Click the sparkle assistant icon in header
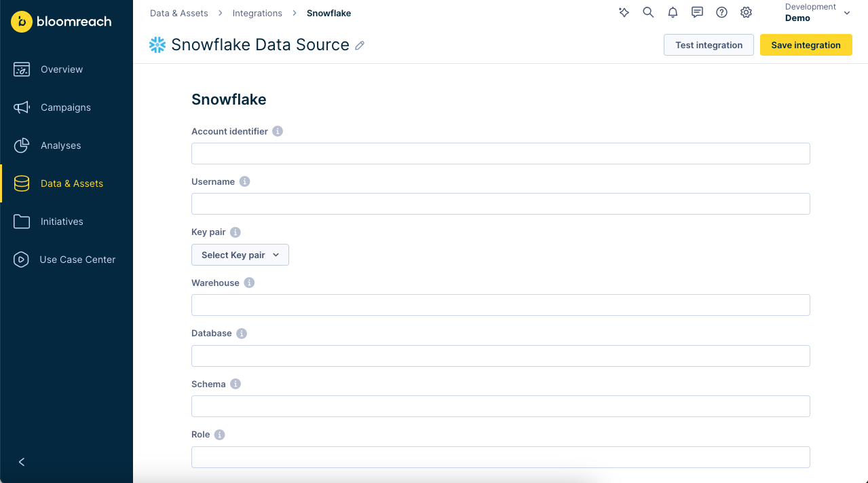Viewport: 868px width, 483px height. (x=624, y=12)
